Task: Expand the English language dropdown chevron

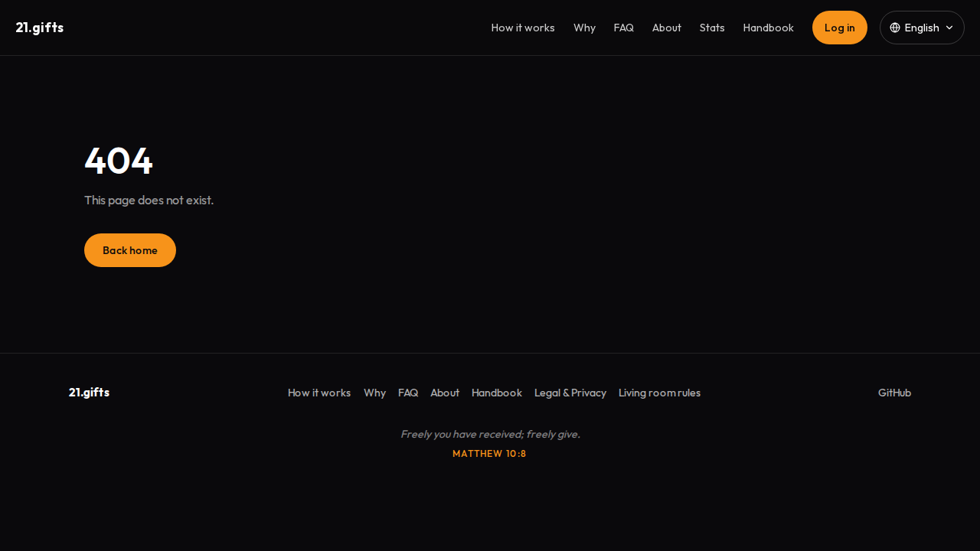Action: pos(949,28)
